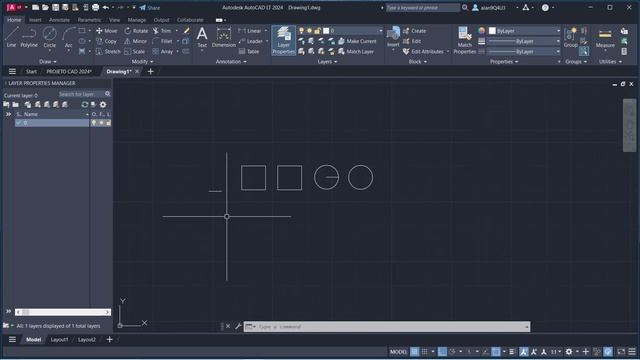Activate the Trim command
The width and height of the screenshot is (640, 360).
[x=162, y=31]
